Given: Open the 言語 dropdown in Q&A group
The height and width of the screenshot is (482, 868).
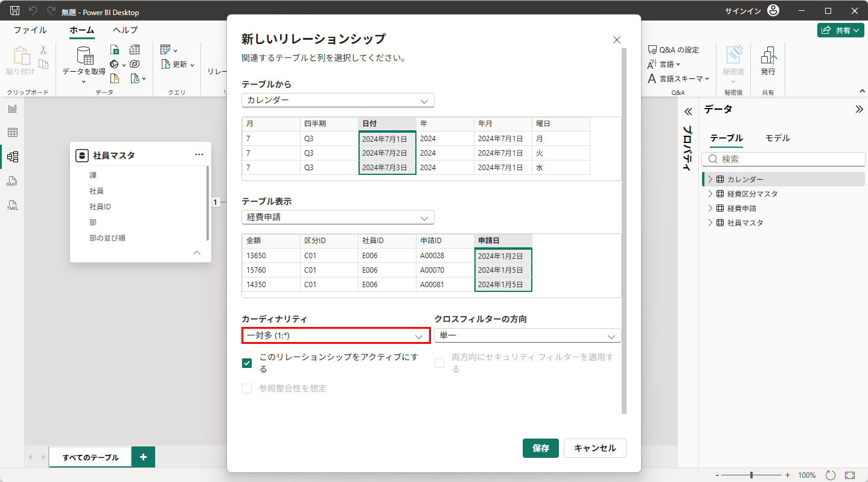Looking at the screenshot, I should [663, 64].
